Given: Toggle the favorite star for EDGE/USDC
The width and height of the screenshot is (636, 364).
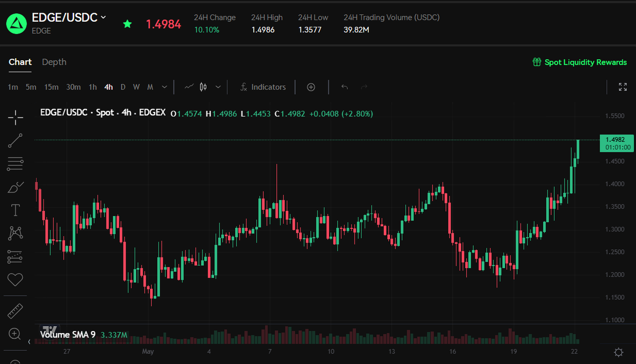Looking at the screenshot, I should tap(127, 24).
